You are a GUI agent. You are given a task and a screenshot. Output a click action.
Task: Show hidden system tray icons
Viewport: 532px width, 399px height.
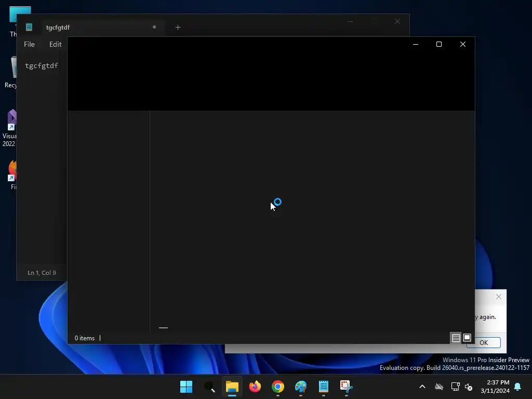422,387
